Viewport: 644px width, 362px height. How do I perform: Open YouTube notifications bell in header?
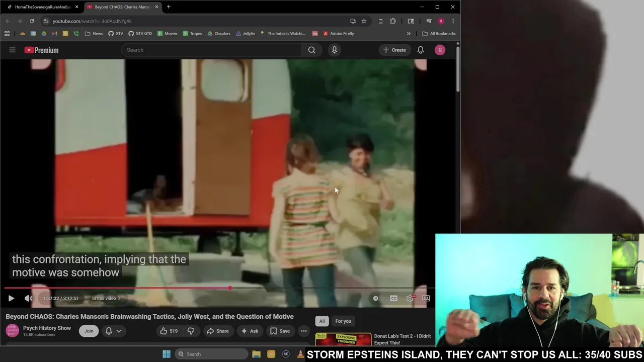(421, 50)
